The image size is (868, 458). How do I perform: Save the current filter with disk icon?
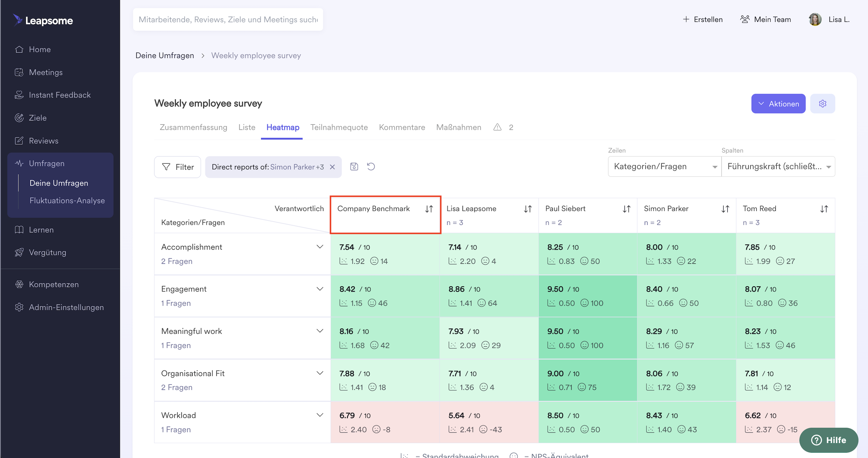(354, 167)
